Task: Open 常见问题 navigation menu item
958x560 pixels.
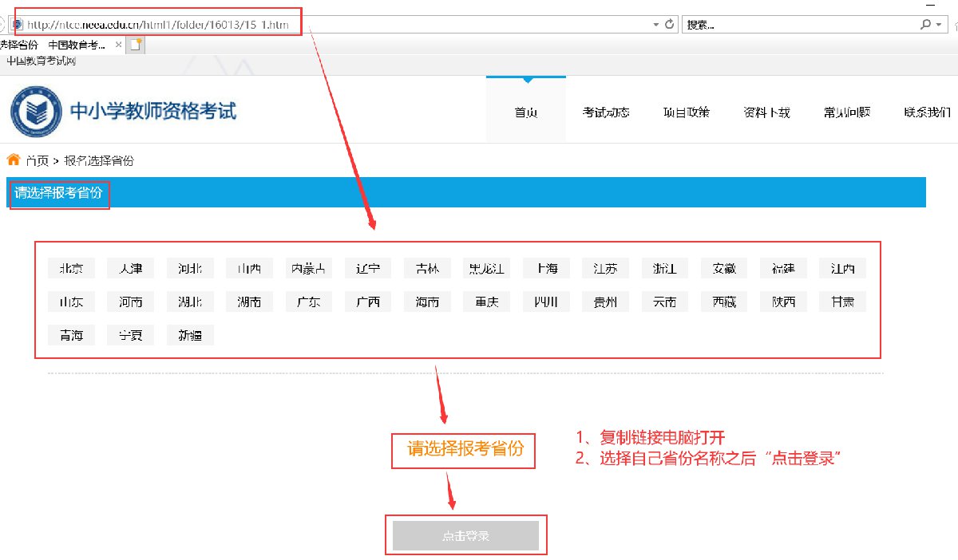Action: click(x=847, y=112)
